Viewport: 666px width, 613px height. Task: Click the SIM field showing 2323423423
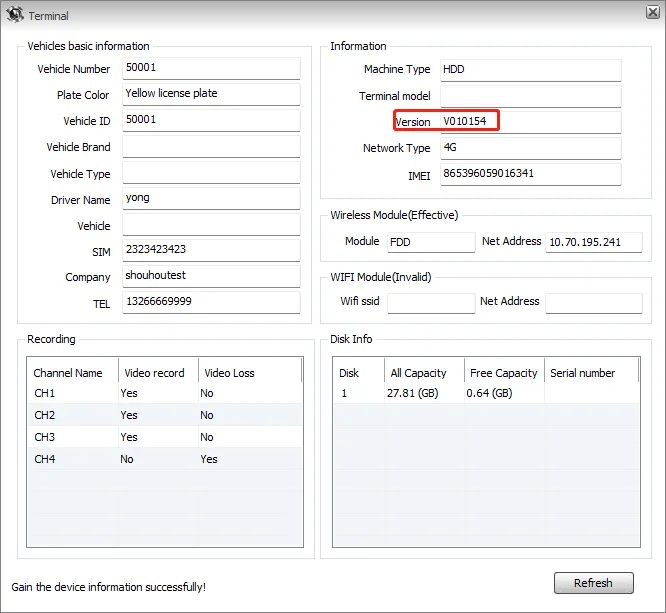pos(211,251)
